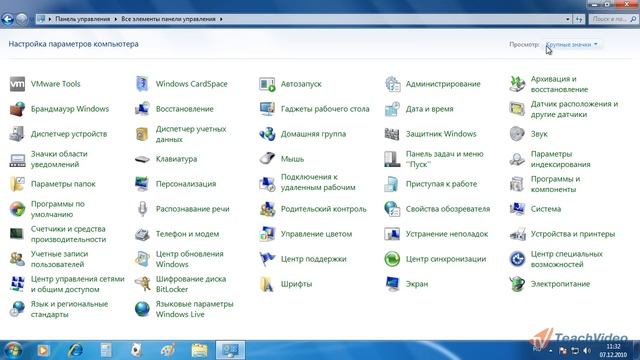Viewport: 640px width, 360px height.
Task: Click the Персонализация icon
Action: tap(142, 184)
